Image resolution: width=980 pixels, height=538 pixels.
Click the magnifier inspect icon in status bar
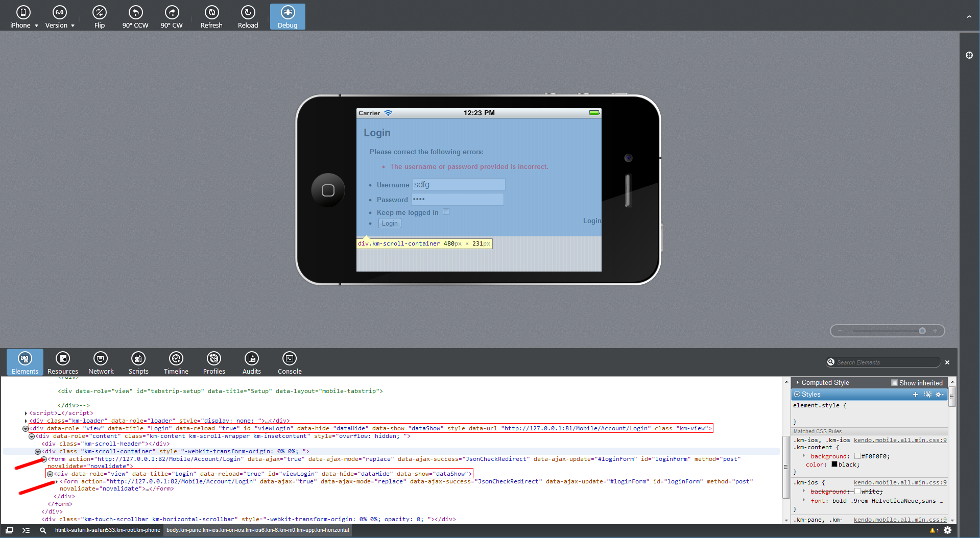[x=43, y=530]
